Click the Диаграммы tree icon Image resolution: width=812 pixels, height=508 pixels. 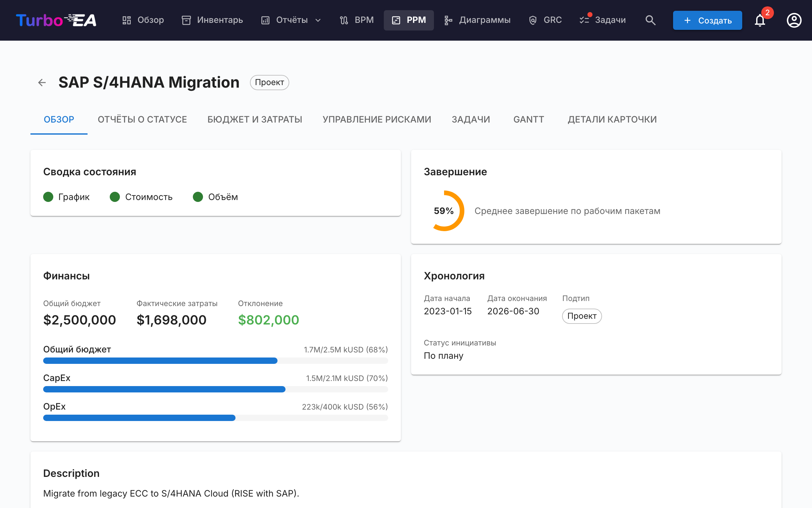(448, 20)
